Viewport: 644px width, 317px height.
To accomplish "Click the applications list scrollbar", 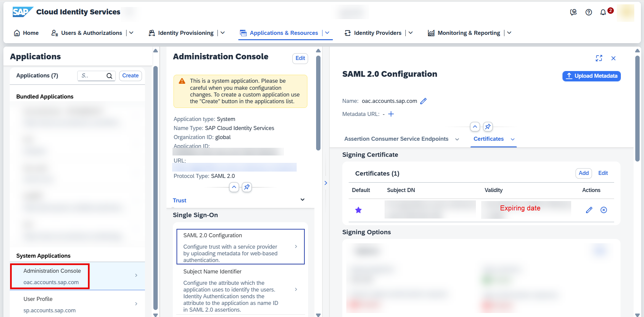I will (x=155, y=188).
